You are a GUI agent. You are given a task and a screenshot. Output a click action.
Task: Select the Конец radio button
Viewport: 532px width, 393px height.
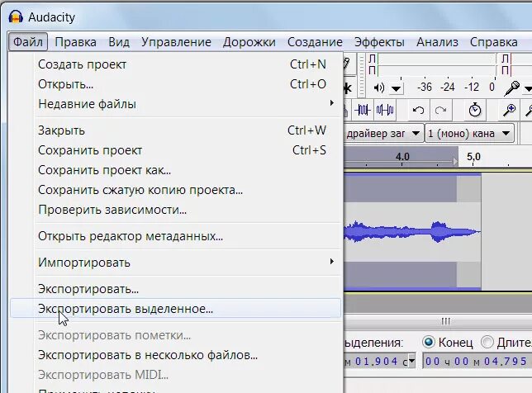(x=429, y=342)
